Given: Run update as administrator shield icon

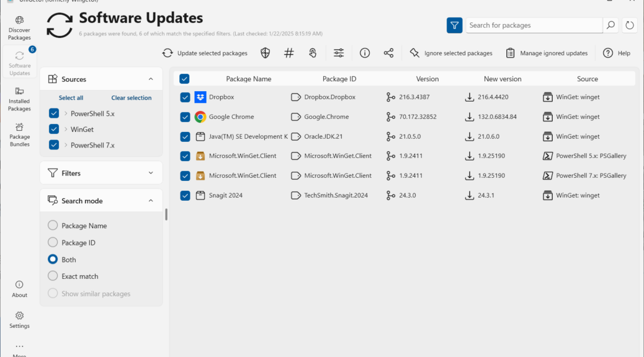Looking at the screenshot, I should (x=266, y=53).
